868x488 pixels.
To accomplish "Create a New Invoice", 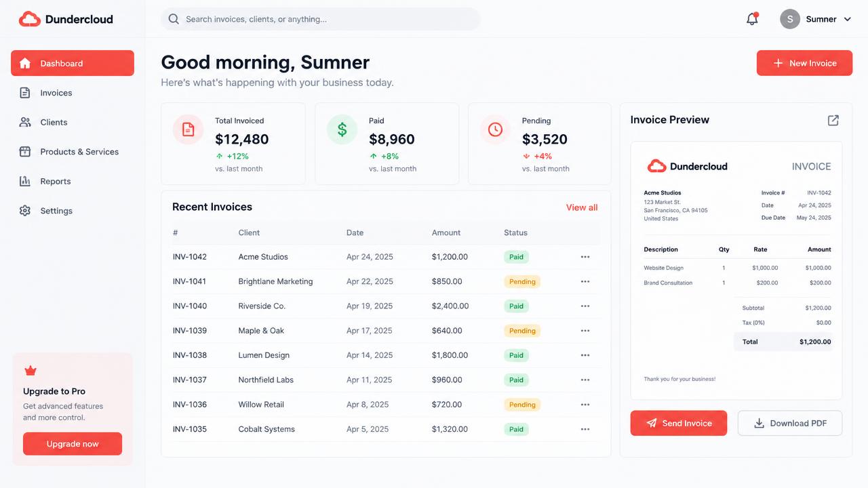I will (804, 63).
